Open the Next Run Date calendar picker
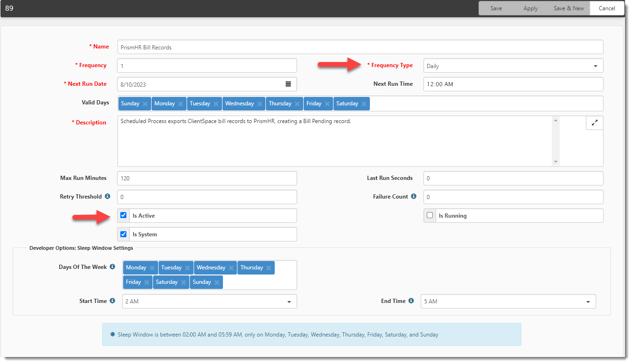Screen dimensions: 632x364 tap(288, 84)
